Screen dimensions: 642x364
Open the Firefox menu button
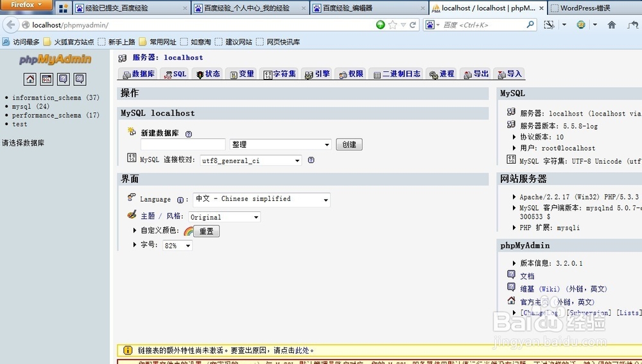point(26,5)
